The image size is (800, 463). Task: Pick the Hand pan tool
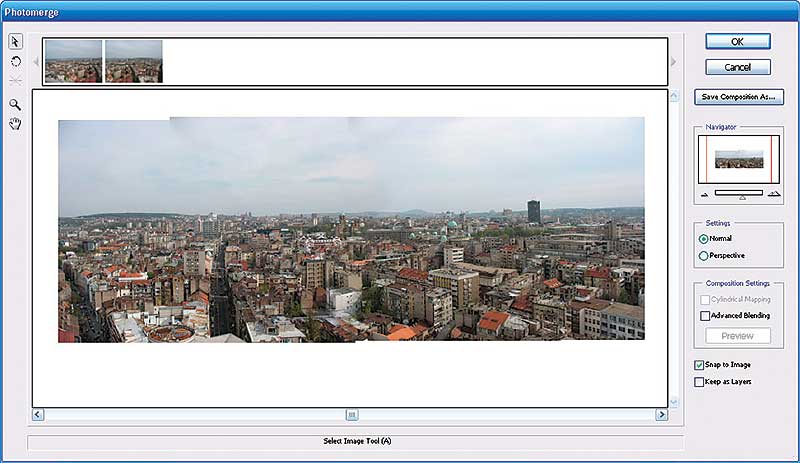point(15,124)
